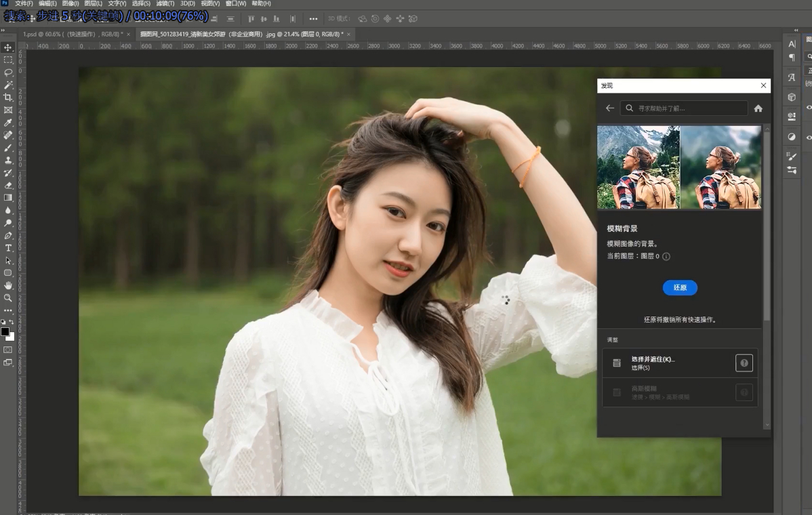This screenshot has height=515, width=812.
Task: Open more align options (three dots)
Action: 313,18
